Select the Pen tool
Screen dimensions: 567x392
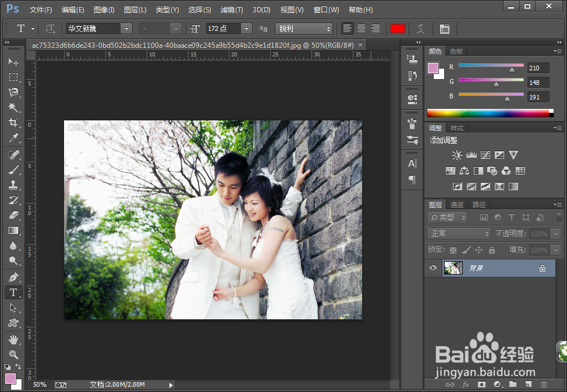(13, 277)
